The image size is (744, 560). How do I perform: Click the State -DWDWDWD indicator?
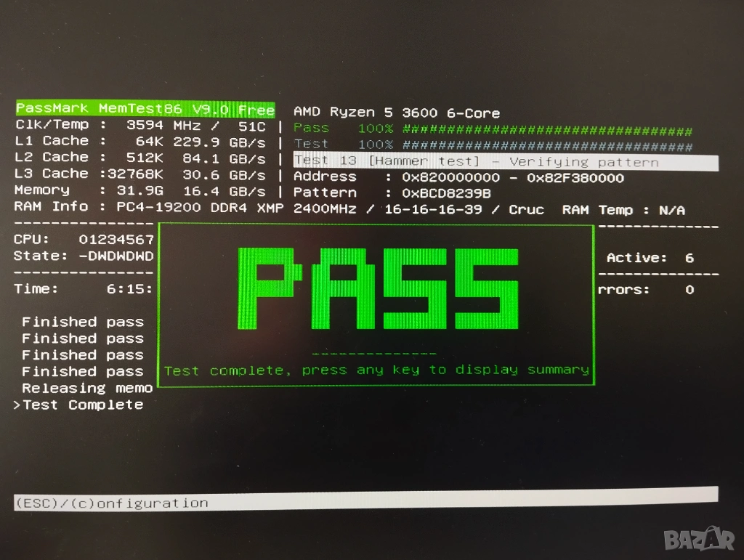tap(84, 256)
